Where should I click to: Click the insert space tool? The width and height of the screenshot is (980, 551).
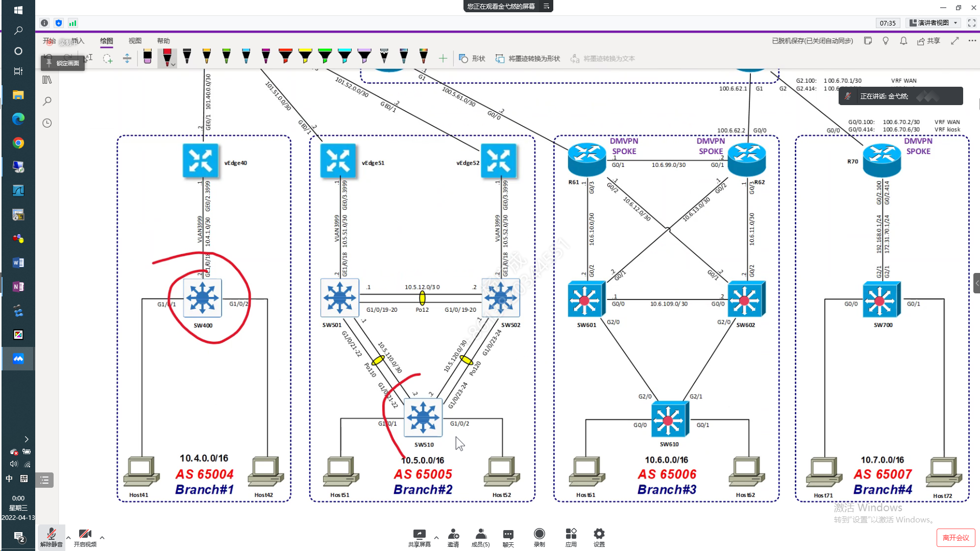[127, 59]
